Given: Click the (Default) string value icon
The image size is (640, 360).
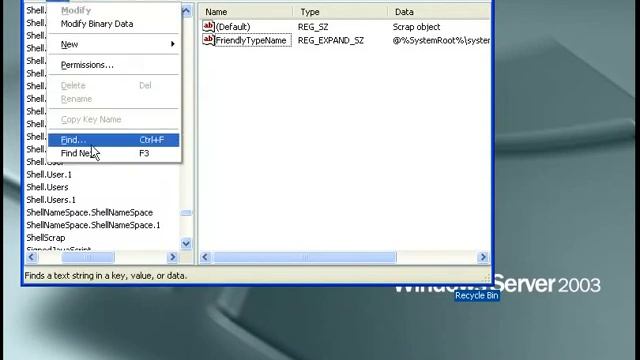Looking at the screenshot, I should tap(208, 27).
